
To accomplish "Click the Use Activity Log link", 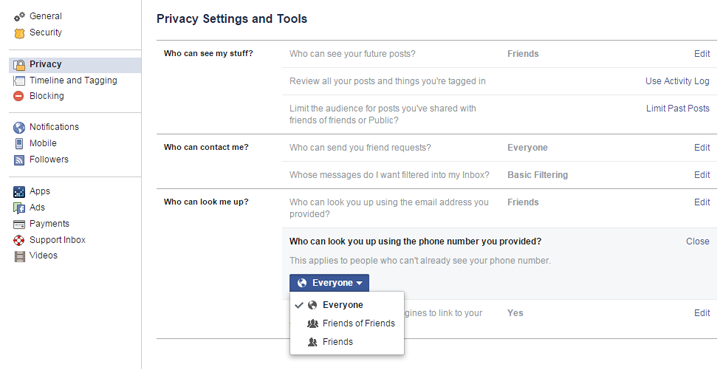I will (677, 81).
